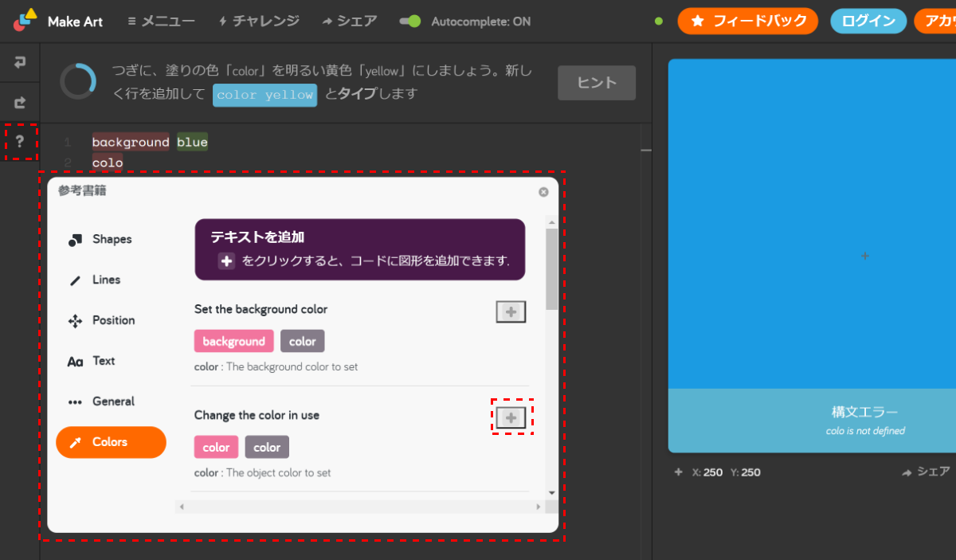Click the フィードバック button

[747, 22]
